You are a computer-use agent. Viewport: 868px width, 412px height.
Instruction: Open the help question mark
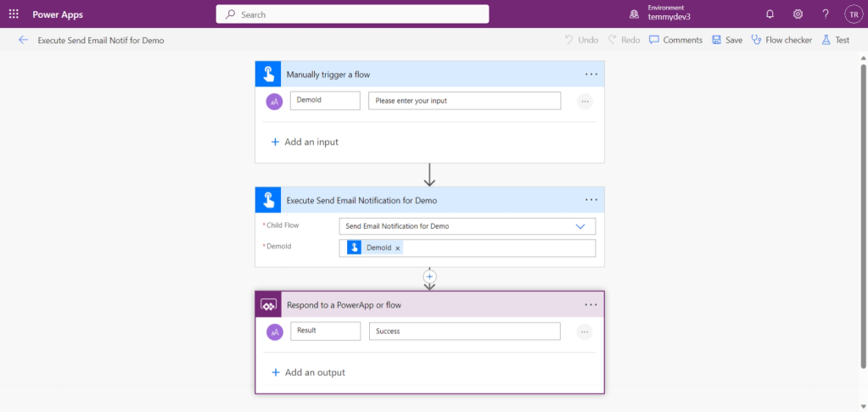(x=826, y=14)
